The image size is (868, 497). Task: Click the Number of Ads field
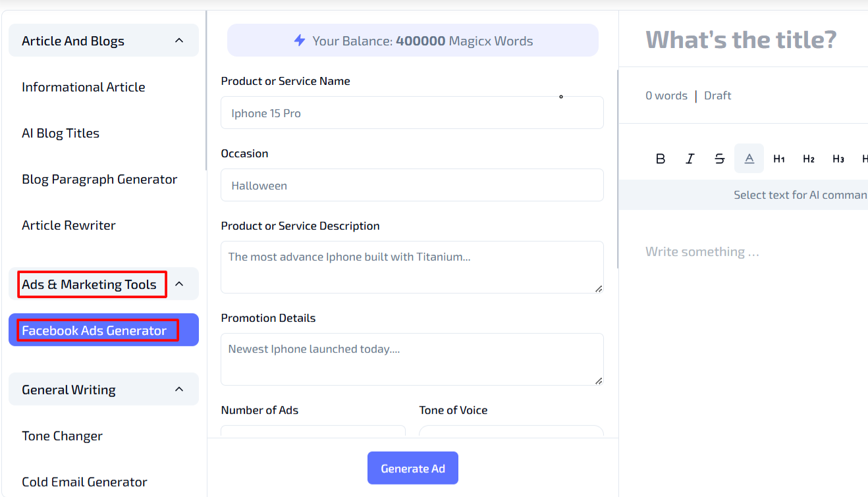click(x=313, y=431)
